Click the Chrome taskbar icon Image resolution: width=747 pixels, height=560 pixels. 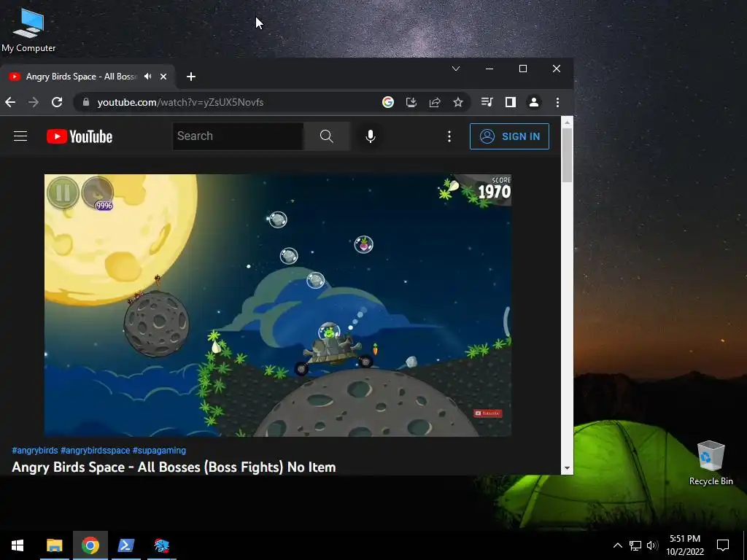pos(90,545)
